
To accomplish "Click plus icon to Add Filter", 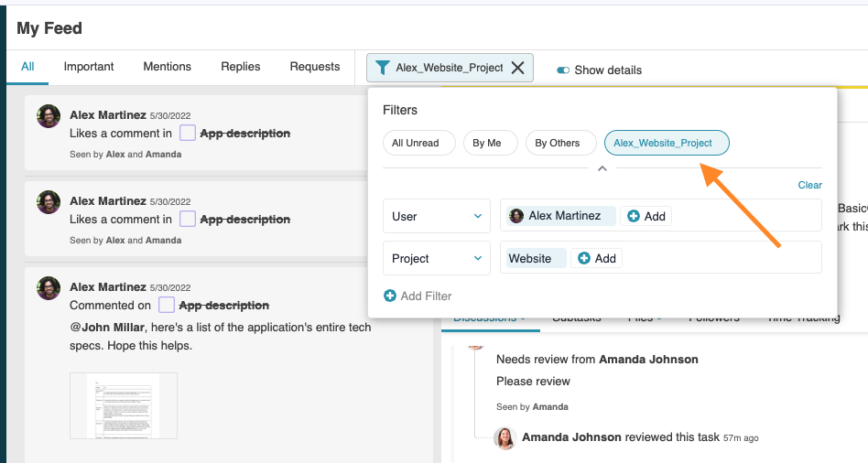I will (x=390, y=296).
